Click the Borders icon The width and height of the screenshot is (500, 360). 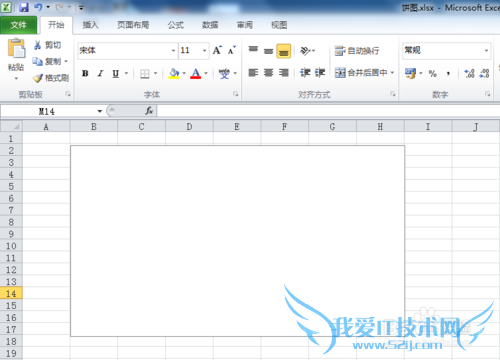145,73
